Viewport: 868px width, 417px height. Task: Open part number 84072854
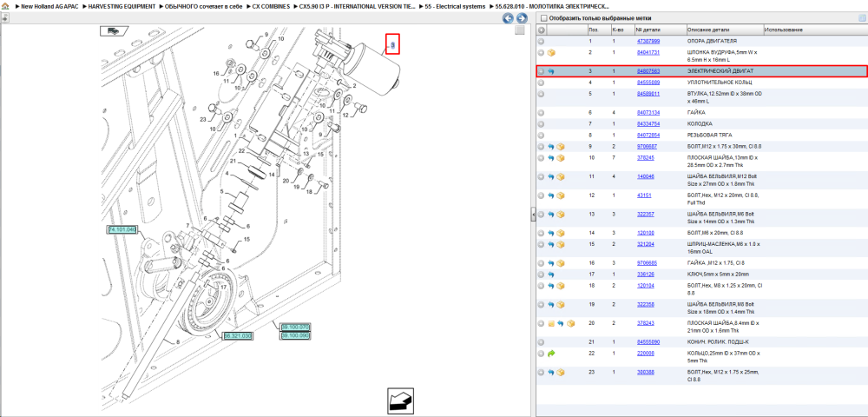coord(648,135)
